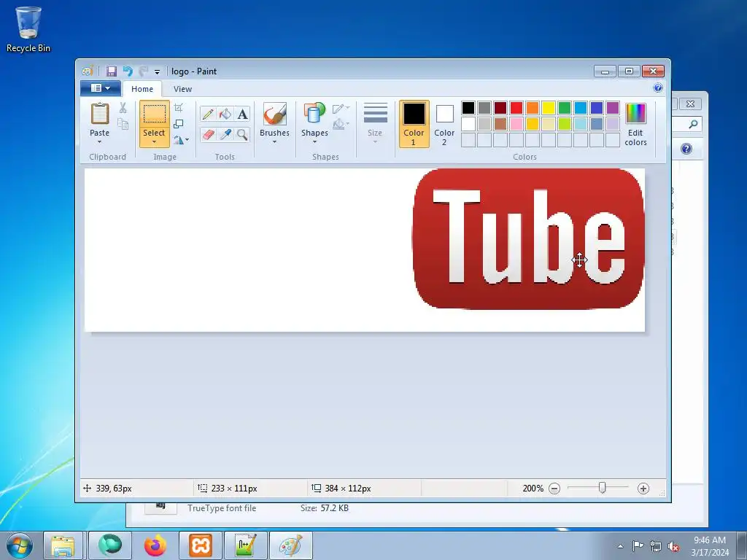
Task: Open XAMPP from the taskbar
Action: coord(200,545)
